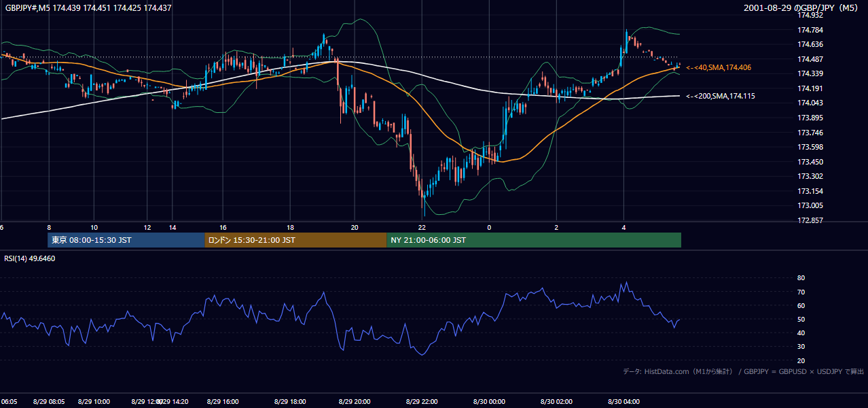Click the 8/29 10:00 time label
Viewport: 868px width, 408px height.
coord(94,402)
